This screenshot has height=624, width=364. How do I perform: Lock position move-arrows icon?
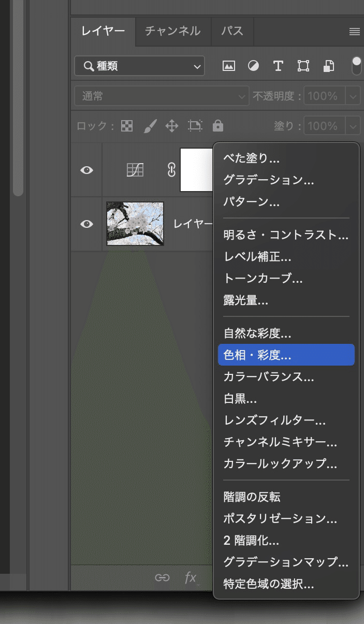(172, 126)
